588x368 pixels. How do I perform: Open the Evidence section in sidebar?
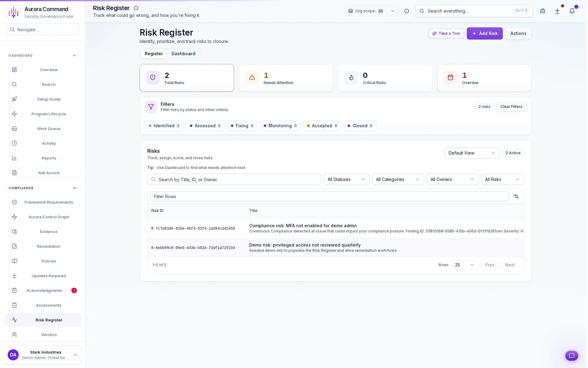tap(49, 232)
